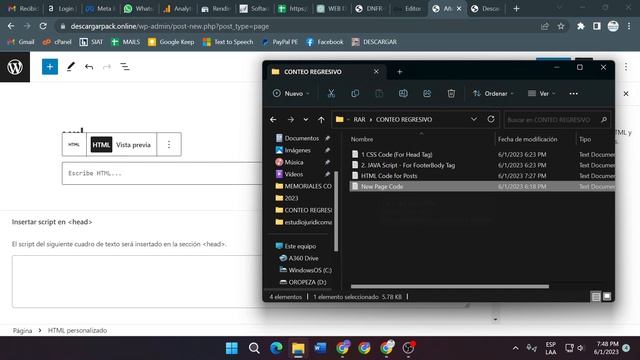640x360 pixels.
Task: Open the block inserter plus button
Action: pyautogui.click(x=50, y=67)
